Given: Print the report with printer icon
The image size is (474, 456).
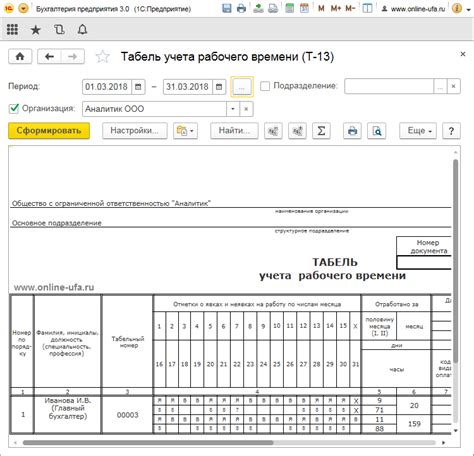Looking at the screenshot, I should point(352,131).
